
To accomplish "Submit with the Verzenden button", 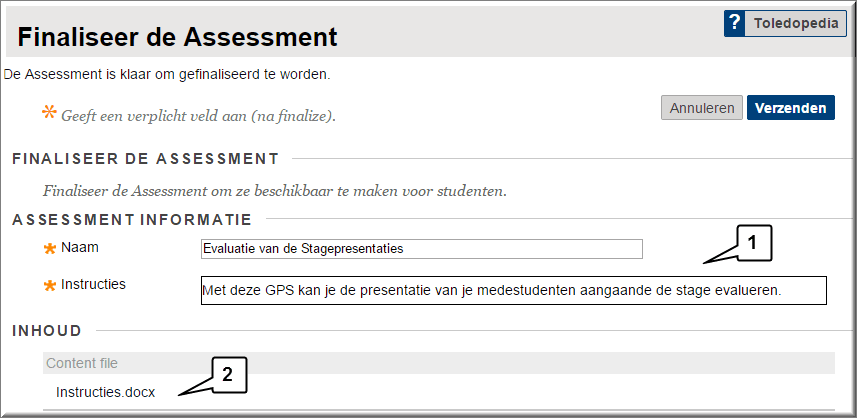I will point(790,108).
